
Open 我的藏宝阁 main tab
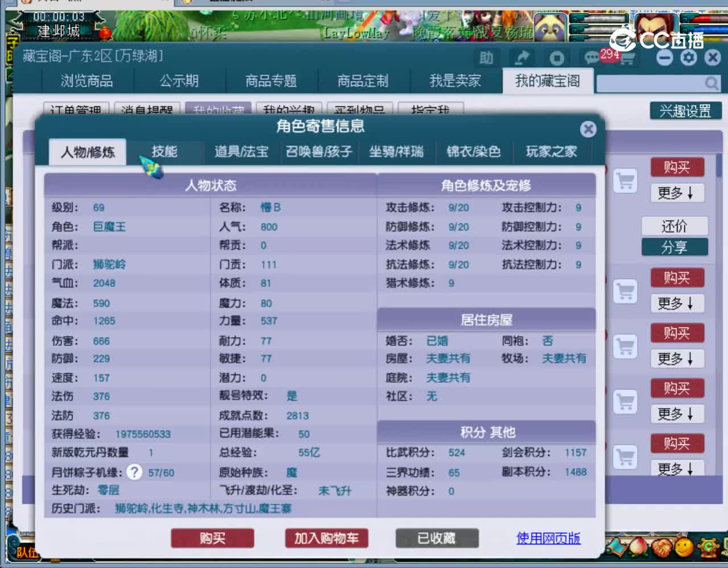[x=548, y=81]
